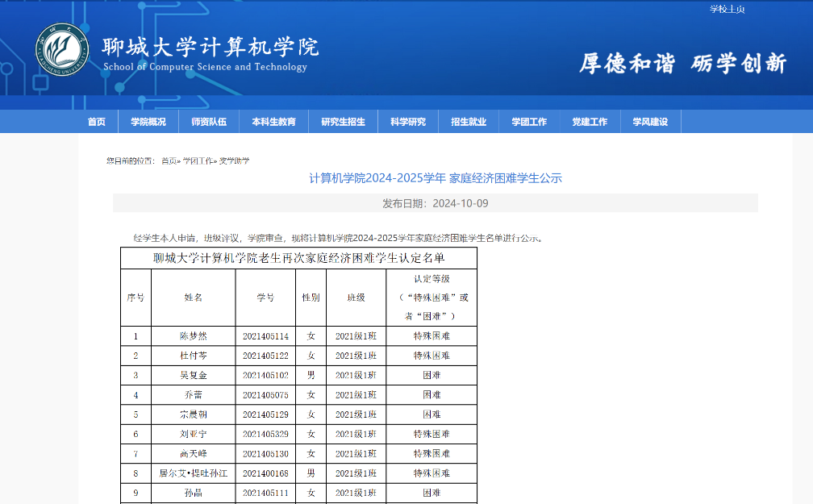813x504 pixels.
Task: Click the 聊城大学计算机学院 banner title text
Action: pos(210,47)
